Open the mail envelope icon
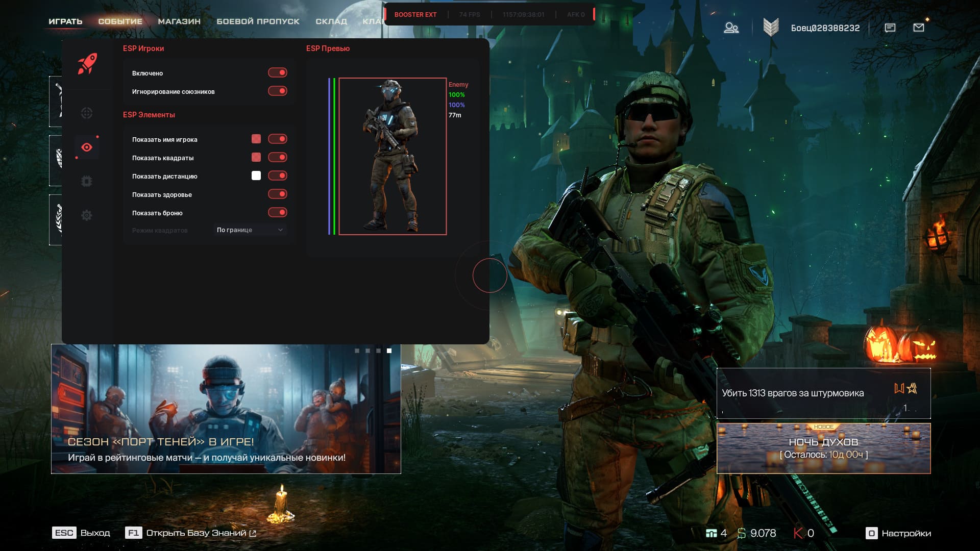The width and height of the screenshot is (980, 551). click(918, 28)
